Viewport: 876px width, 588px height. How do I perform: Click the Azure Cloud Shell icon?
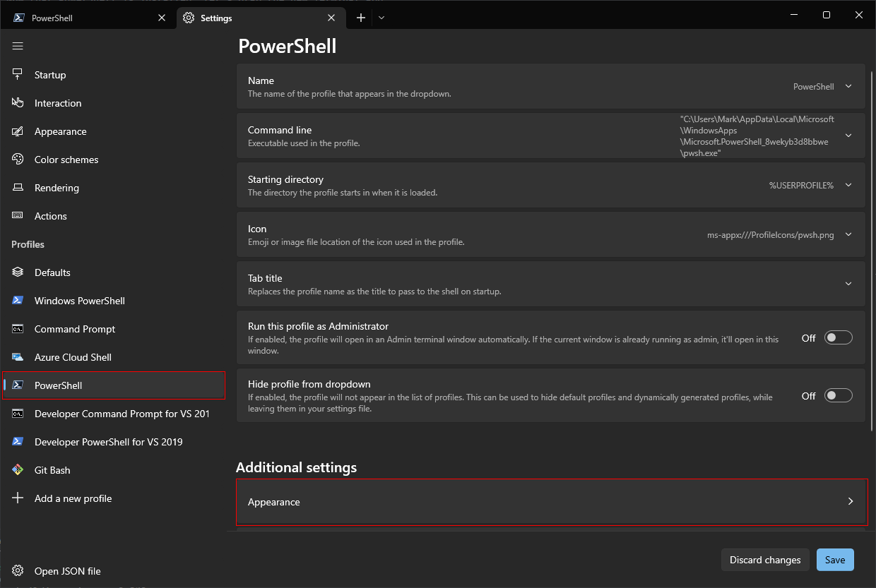18,356
